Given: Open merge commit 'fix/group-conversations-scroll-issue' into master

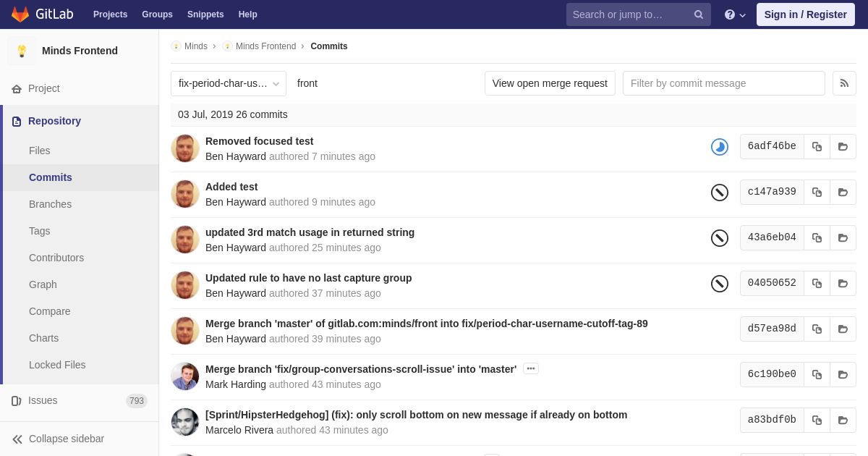Looking at the screenshot, I should [361, 369].
